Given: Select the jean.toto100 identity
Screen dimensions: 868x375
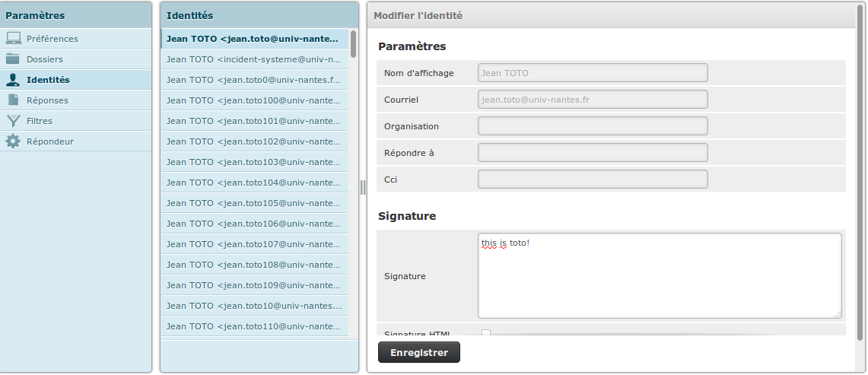Looking at the screenshot, I should click(255, 100).
